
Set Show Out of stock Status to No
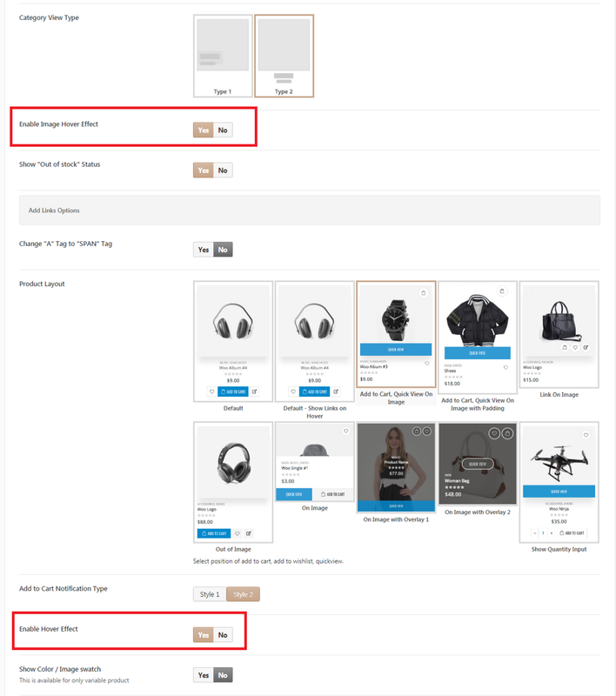tap(223, 170)
